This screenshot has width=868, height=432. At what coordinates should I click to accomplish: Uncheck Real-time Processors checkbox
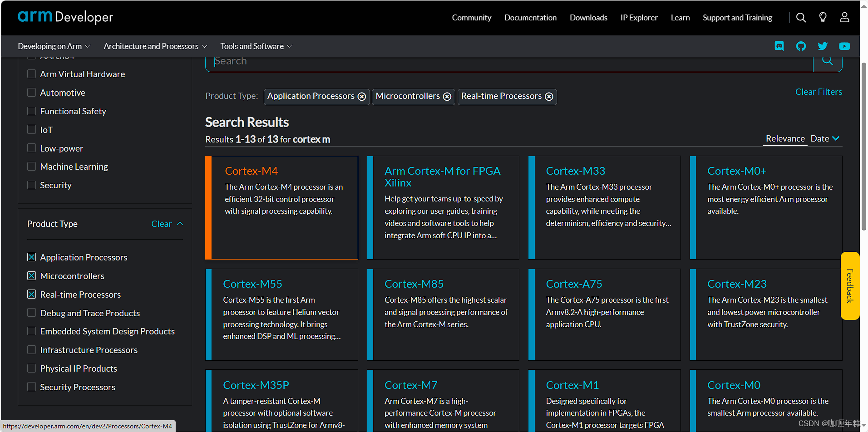coord(31,295)
